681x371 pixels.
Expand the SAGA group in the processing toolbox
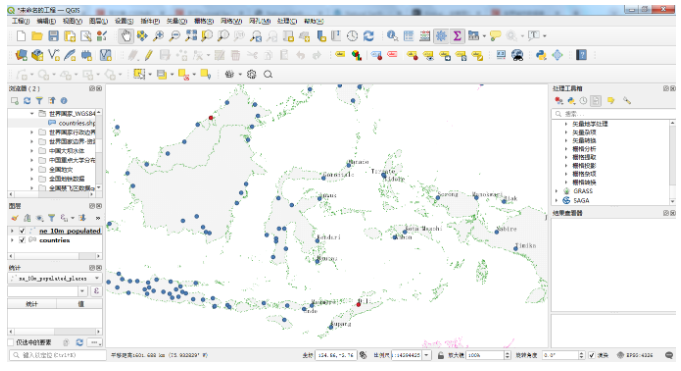[556, 200]
